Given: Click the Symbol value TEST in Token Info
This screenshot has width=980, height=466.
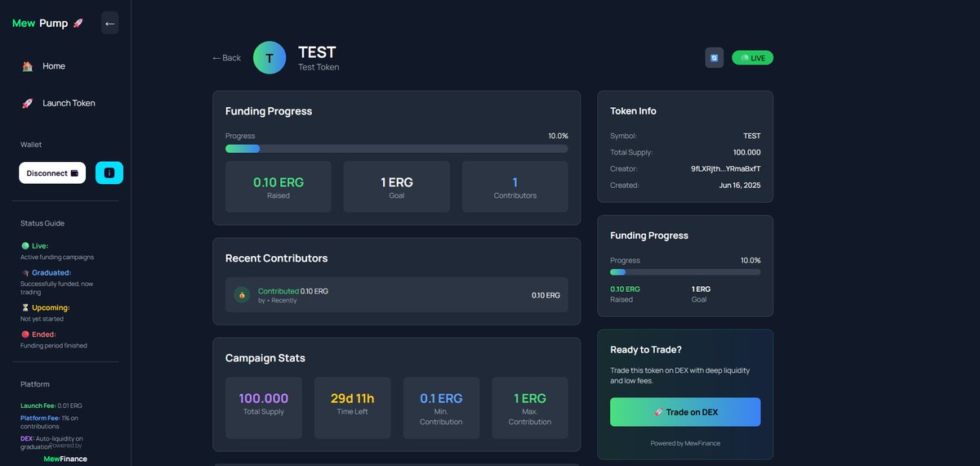Looking at the screenshot, I should (x=751, y=136).
